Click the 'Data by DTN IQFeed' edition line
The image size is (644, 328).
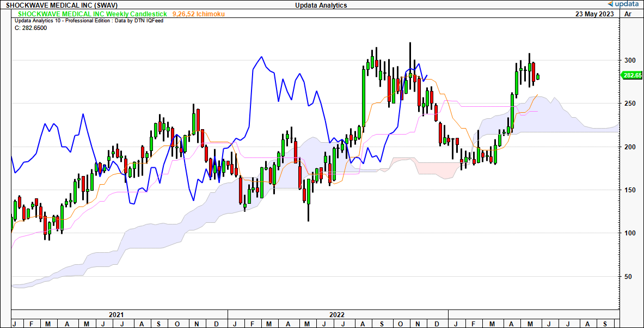tap(89, 21)
